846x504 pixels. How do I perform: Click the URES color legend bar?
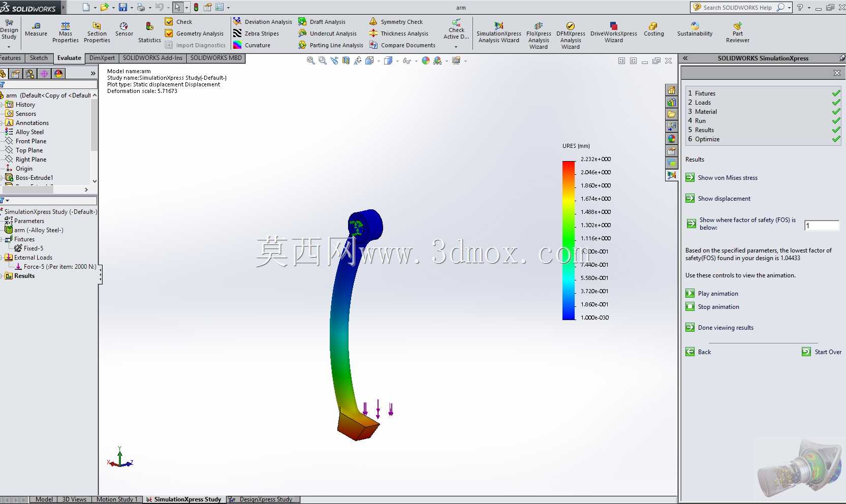pyautogui.click(x=568, y=240)
